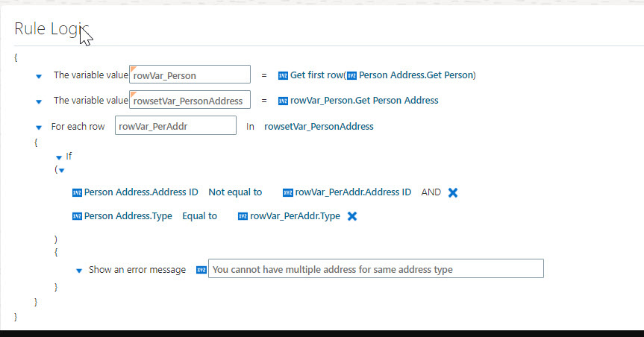Expand menu arrow for rowsetVar_PersonAddress variable line

coord(39,102)
